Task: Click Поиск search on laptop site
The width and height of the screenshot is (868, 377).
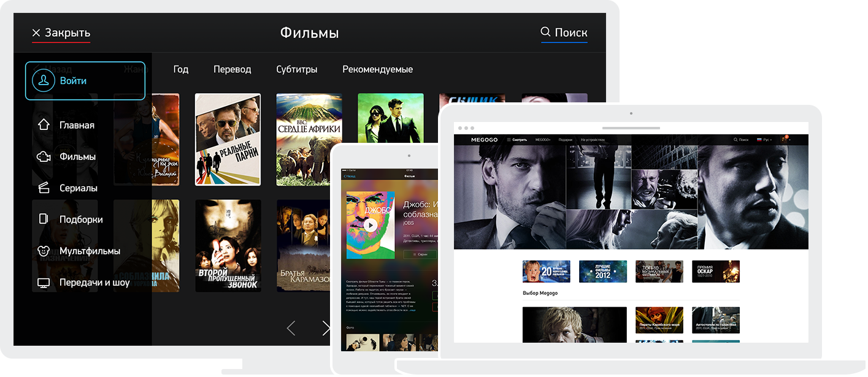Action: click(741, 140)
